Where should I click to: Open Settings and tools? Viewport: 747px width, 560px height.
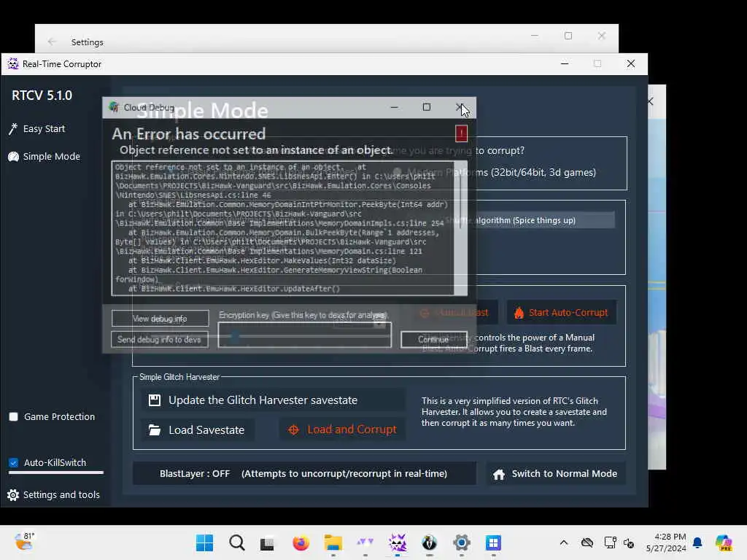click(53, 495)
